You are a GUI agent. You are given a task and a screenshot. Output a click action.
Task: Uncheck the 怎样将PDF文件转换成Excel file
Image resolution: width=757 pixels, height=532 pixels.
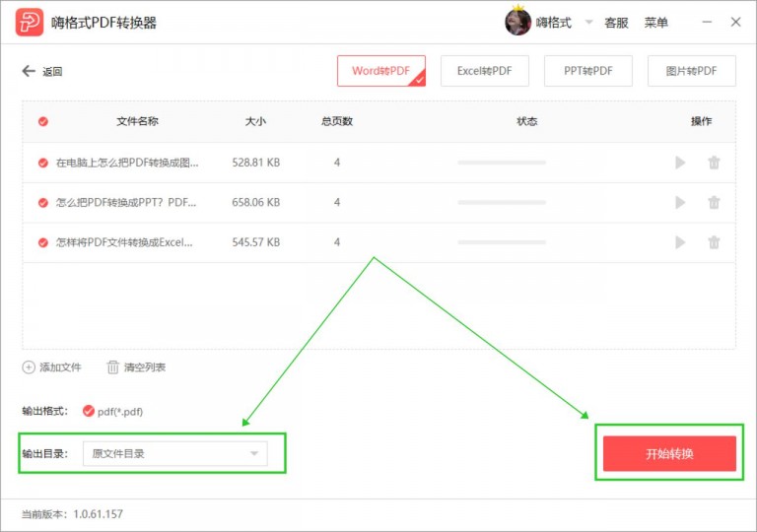tap(43, 242)
